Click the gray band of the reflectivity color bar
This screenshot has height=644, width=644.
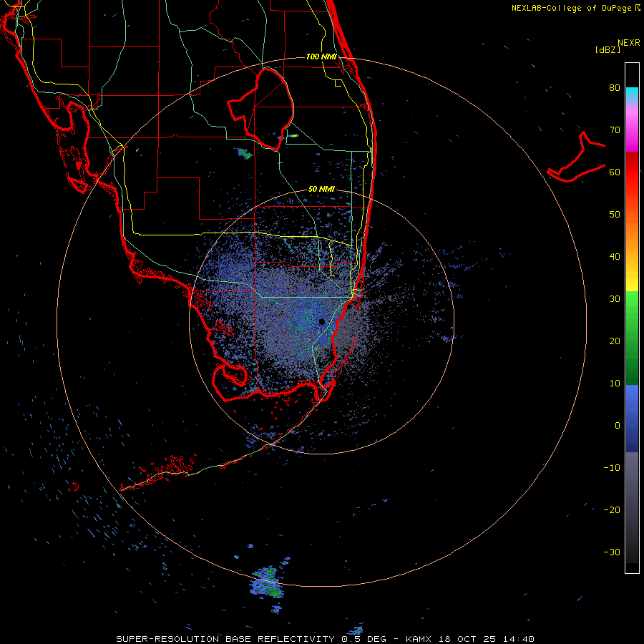pos(632,507)
